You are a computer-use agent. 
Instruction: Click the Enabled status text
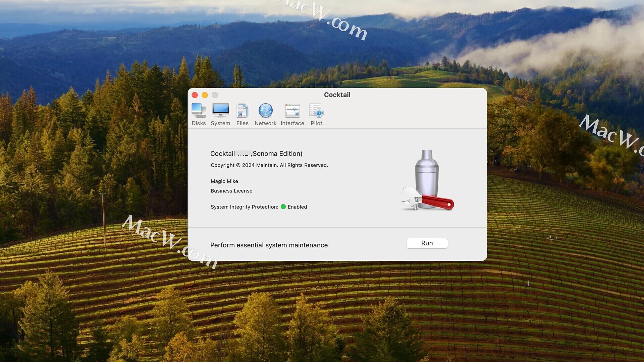point(297,207)
